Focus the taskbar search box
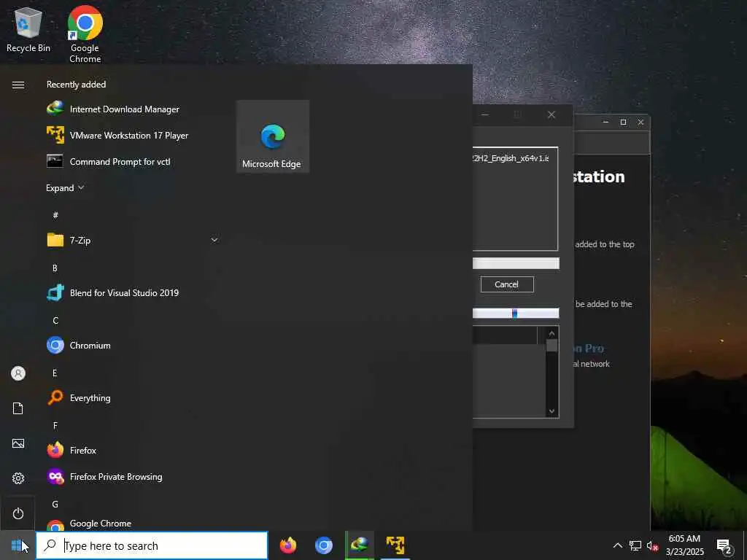Screen dimensions: 747x560 [x=152, y=545]
